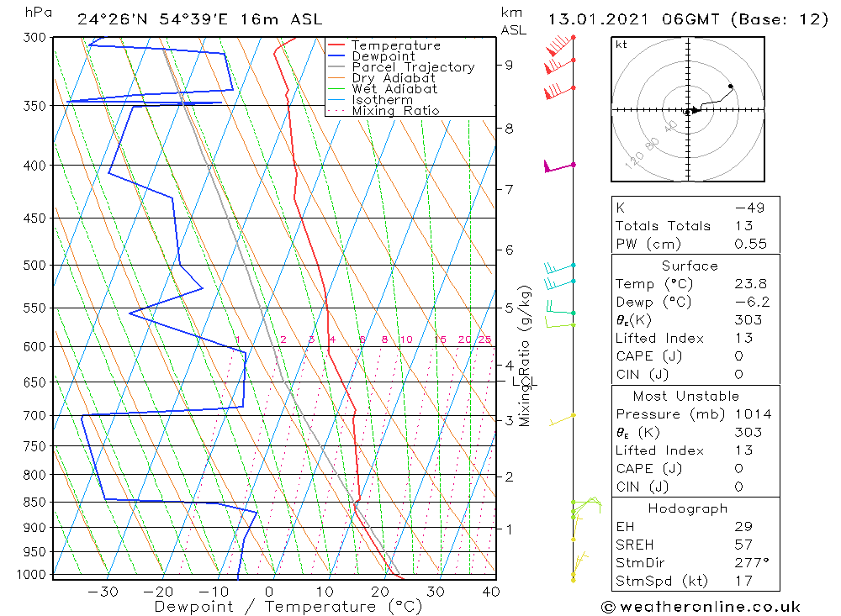Open the weatheronline.co.uk copyright link
Image resolution: width=841 pixels, height=616 pixels.
point(701,607)
